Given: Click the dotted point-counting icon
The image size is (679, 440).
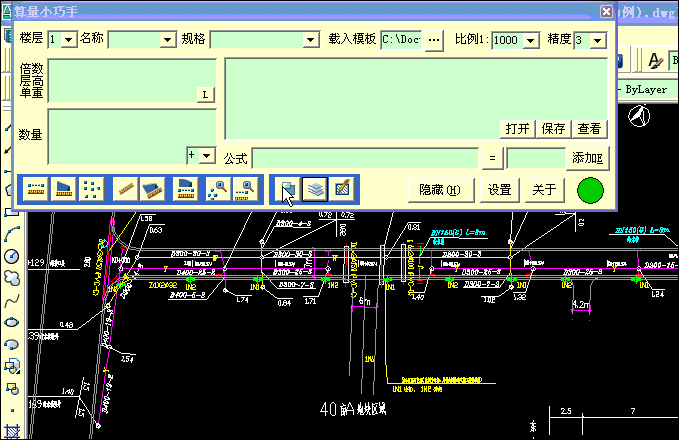Looking at the screenshot, I should (92, 188).
